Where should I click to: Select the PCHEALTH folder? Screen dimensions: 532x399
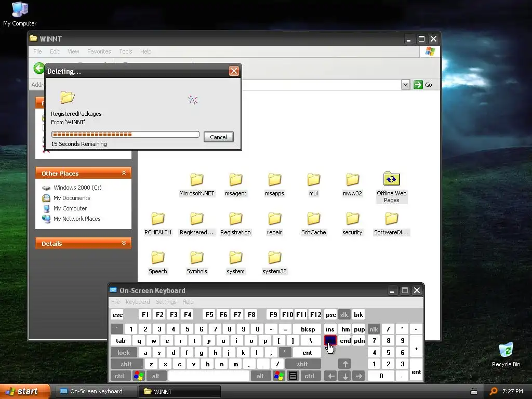(x=158, y=224)
